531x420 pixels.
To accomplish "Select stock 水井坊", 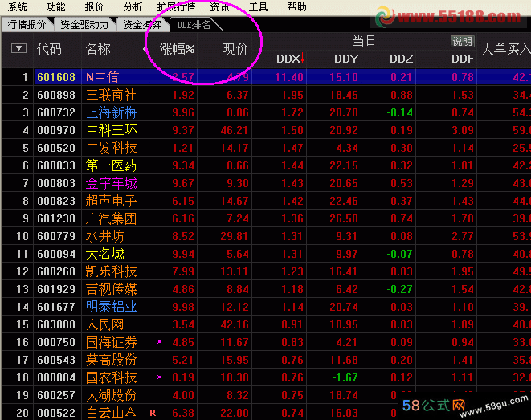I will tap(105, 236).
